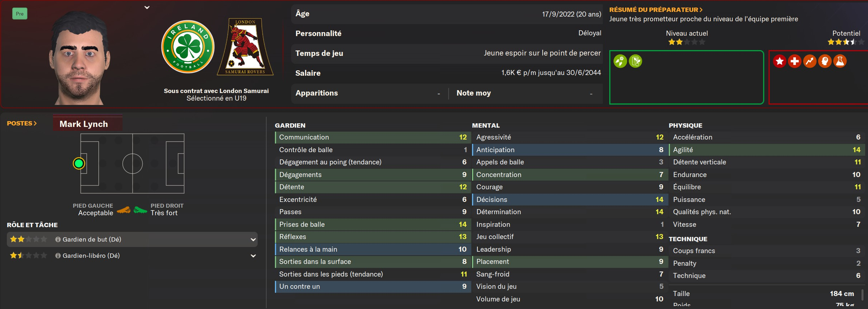Viewport: 868px width, 309px height.
Task: Click info icon beside Gardien de but
Action: 58,239
